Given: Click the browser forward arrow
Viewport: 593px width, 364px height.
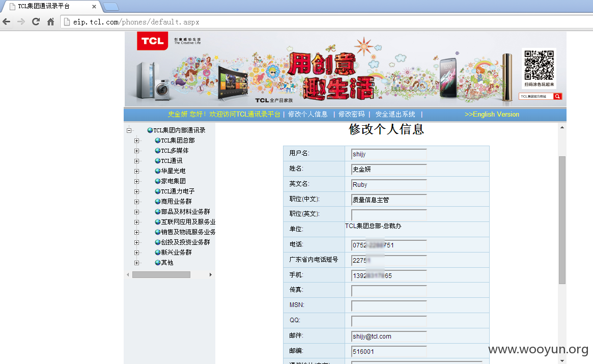Looking at the screenshot, I should click(x=21, y=21).
